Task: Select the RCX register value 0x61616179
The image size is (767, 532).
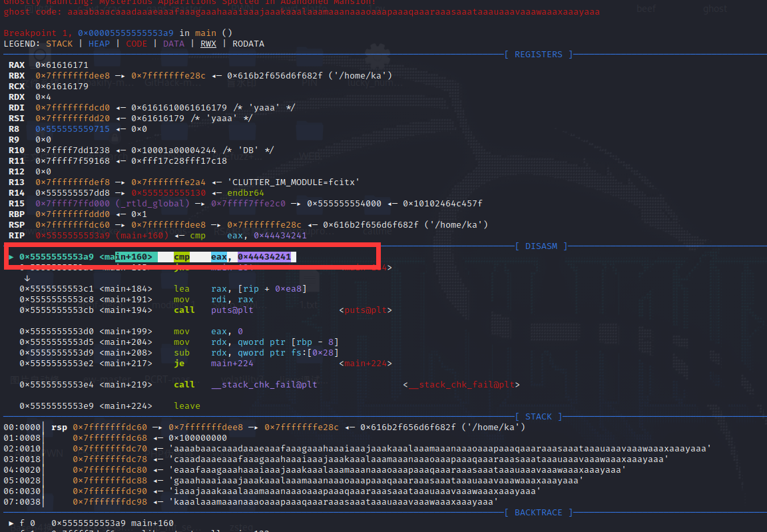Action: [x=62, y=87]
